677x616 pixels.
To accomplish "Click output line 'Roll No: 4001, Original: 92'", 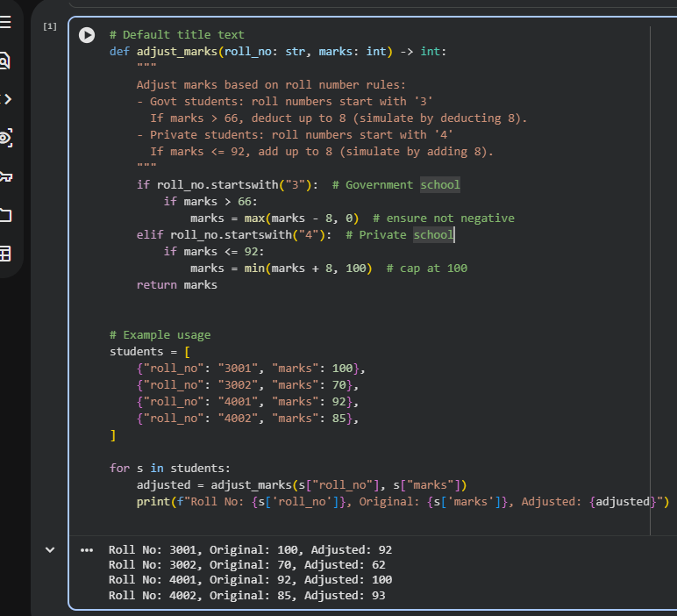I will [251, 580].
